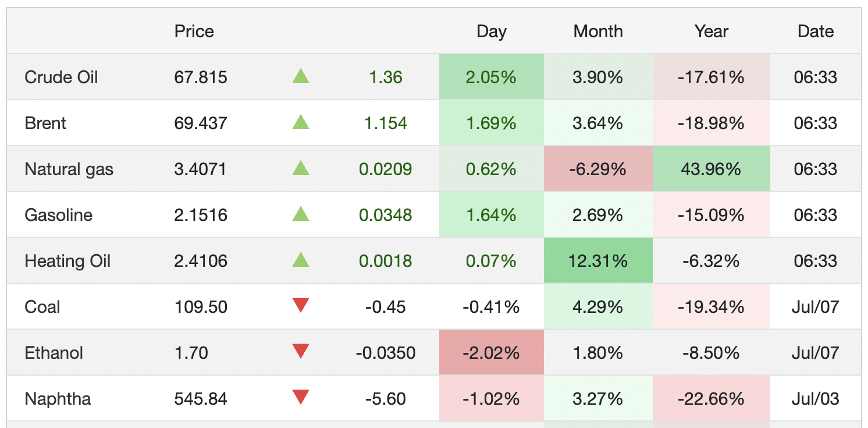868x428 pixels.
Task: Open the Gasoline commodity link
Action: click(x=58, y=215)
